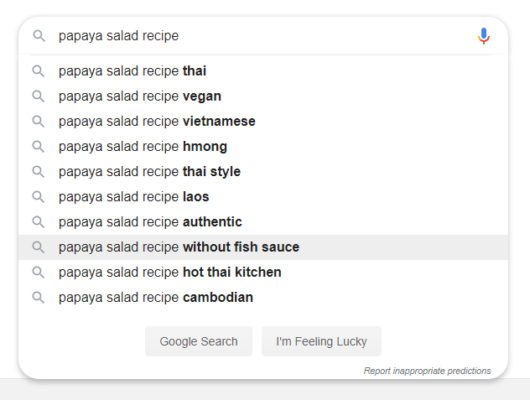Click the magnifier icon in the search box
The image size is (530, 400).
click(x=39, y=36)
